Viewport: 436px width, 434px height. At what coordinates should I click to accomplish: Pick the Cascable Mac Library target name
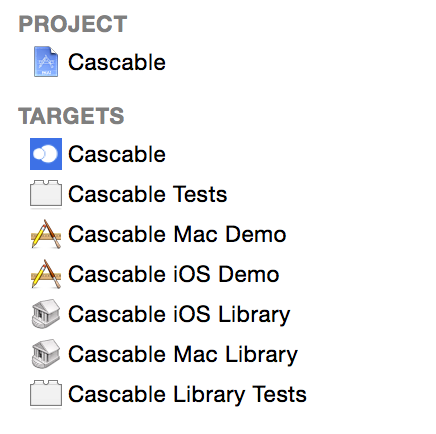tap(183, 355)
